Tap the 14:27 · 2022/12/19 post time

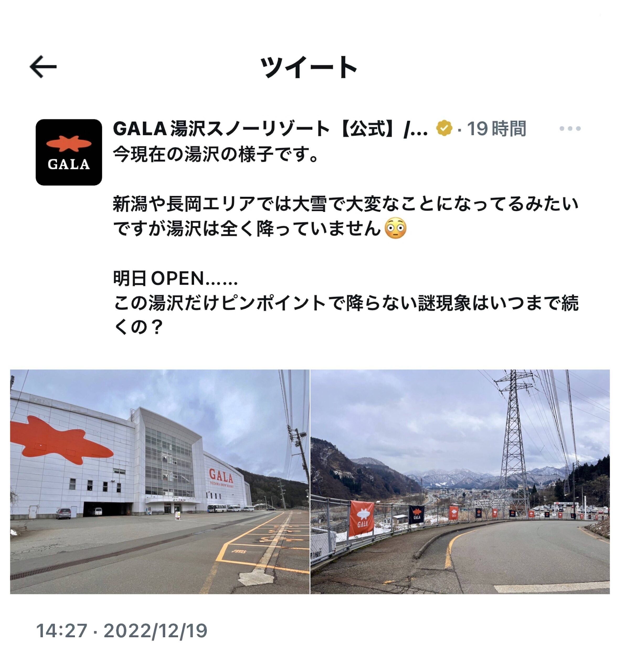point(122,631)
